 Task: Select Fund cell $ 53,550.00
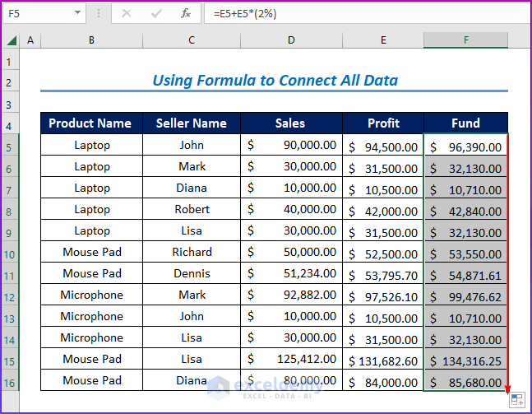coord(465,252)
